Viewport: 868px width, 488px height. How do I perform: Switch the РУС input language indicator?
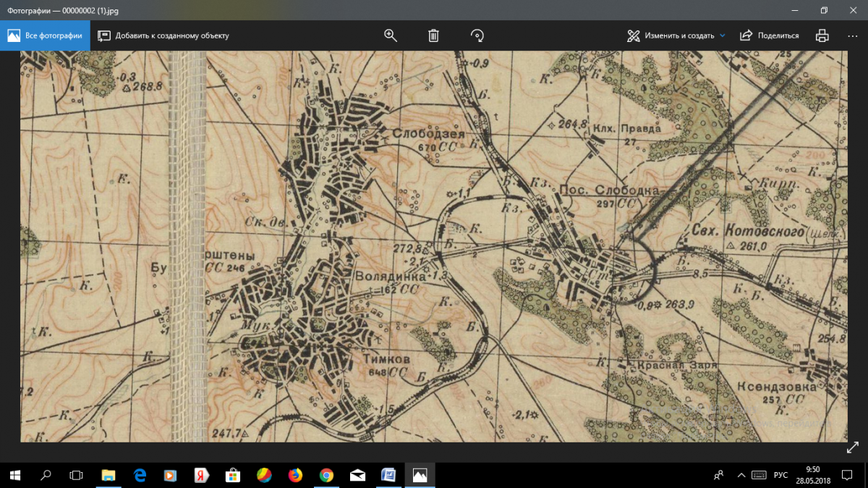(780, 475)
